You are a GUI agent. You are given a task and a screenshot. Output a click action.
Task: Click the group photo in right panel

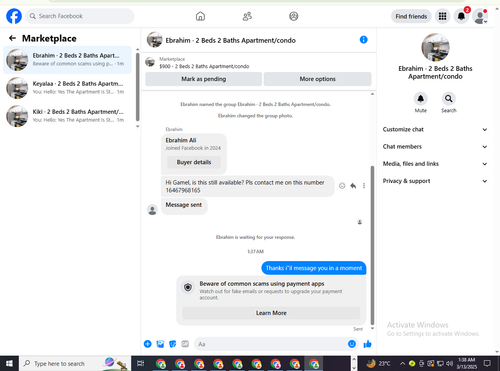(x=435, y=47)
